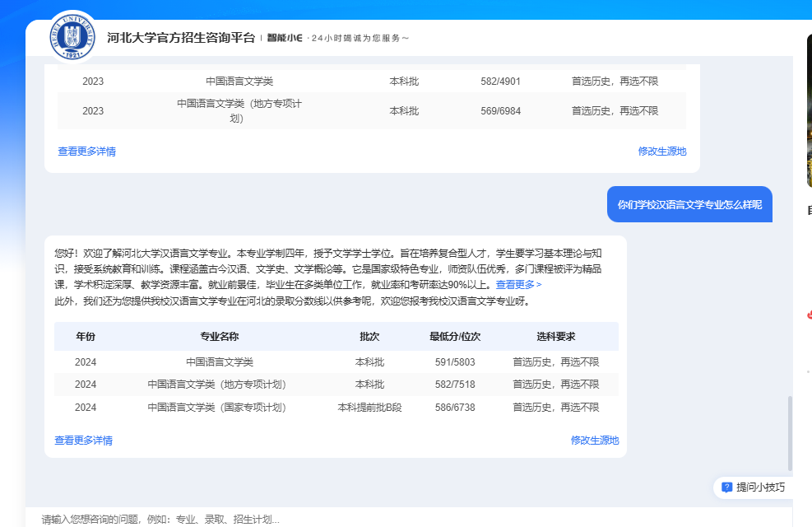Open 查看更多详情 under the 2024 table
Viewport: 812px width, 527px height.
[x=83, y=441]
